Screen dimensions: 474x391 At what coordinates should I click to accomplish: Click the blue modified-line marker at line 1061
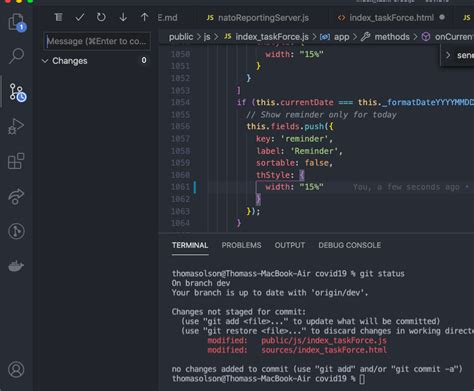pos(195,187)
